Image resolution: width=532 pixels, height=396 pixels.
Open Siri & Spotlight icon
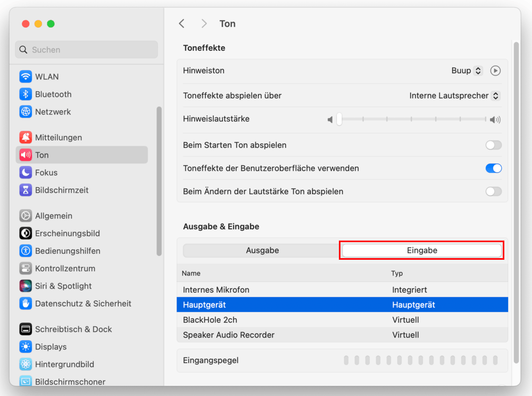26,286
